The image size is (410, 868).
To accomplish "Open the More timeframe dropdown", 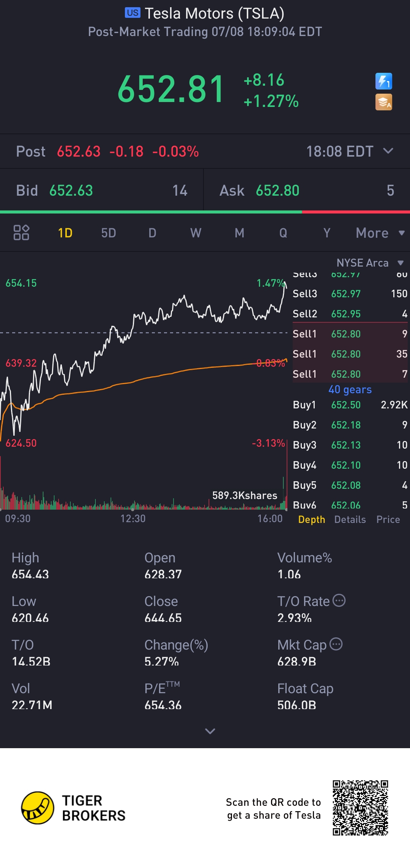I will [x=380, y=233].
